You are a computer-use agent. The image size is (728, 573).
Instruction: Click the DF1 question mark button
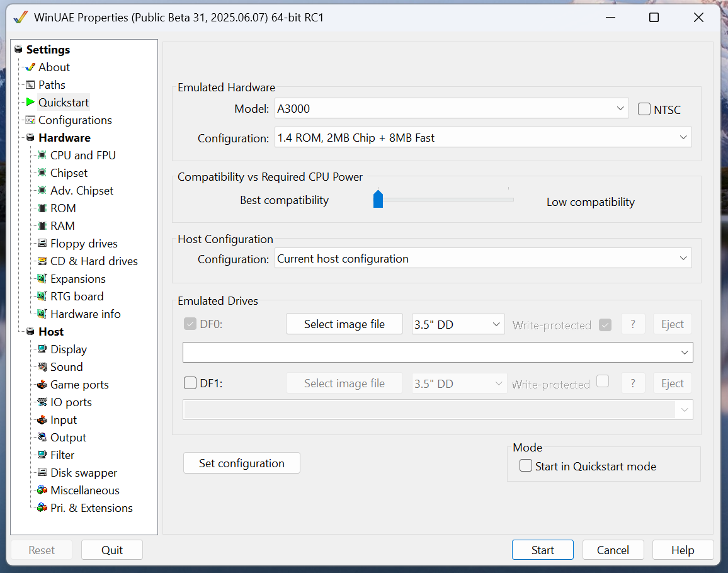[632, 383]
